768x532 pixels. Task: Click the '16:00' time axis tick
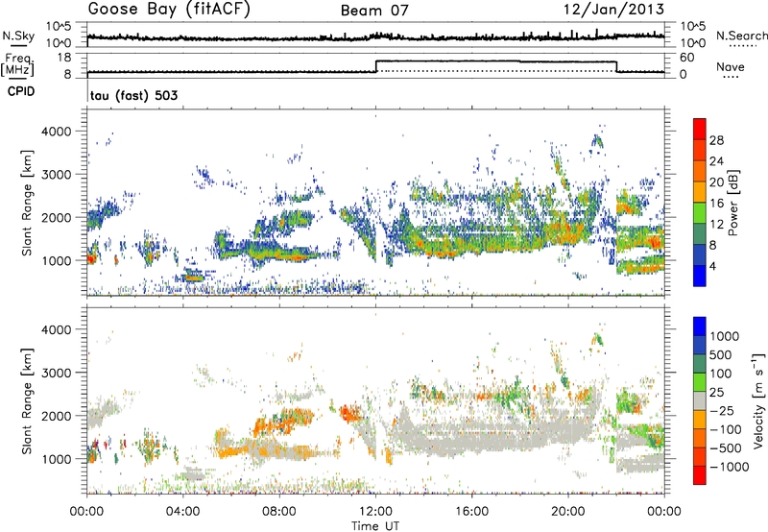[471, 512]
